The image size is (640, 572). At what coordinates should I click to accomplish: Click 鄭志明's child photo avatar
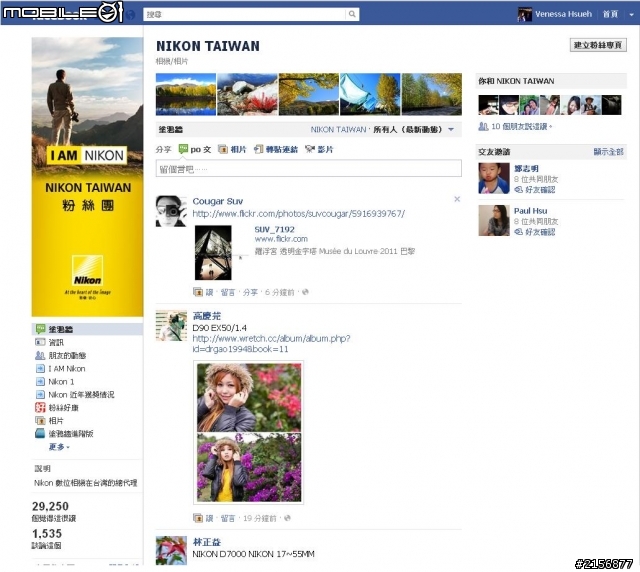(x=494, y=178)
